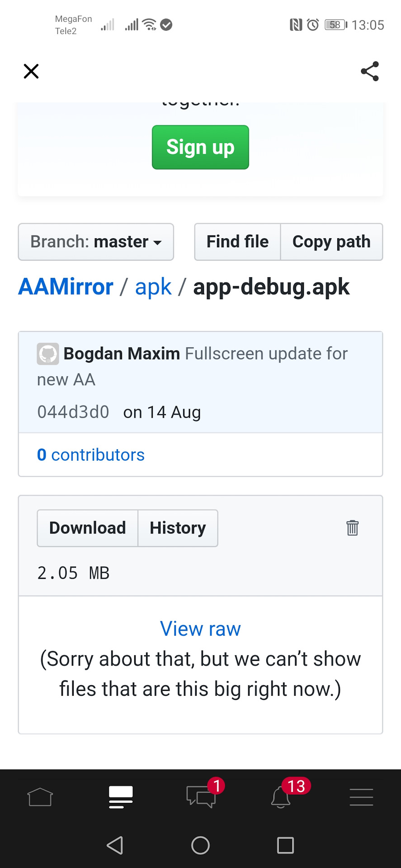The image size is (401, 868).
Task: Expand the Branch: master dropdown
Action: coord(96,242)
